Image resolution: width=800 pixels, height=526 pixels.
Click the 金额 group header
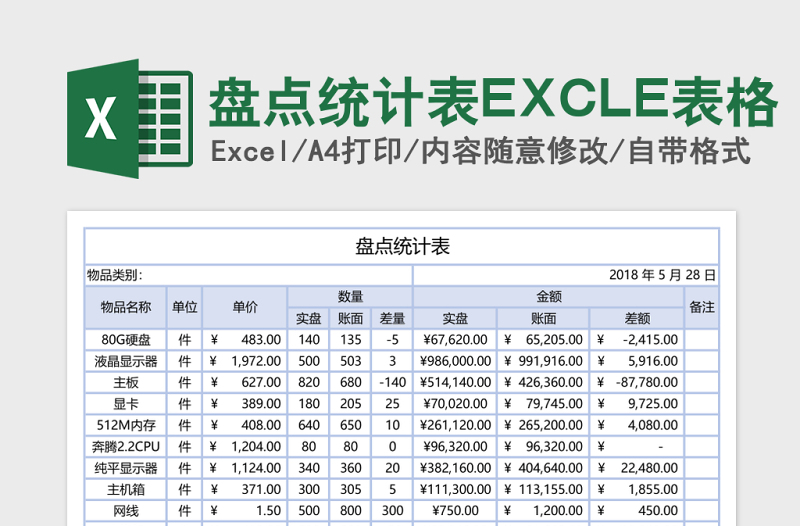(548, 296)
